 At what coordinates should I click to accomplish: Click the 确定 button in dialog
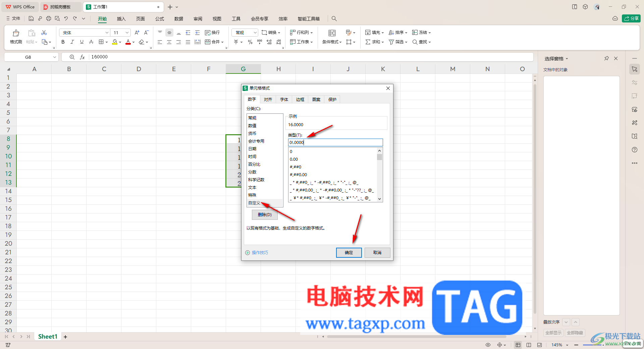pyautogui.click(x=349, y=253)
